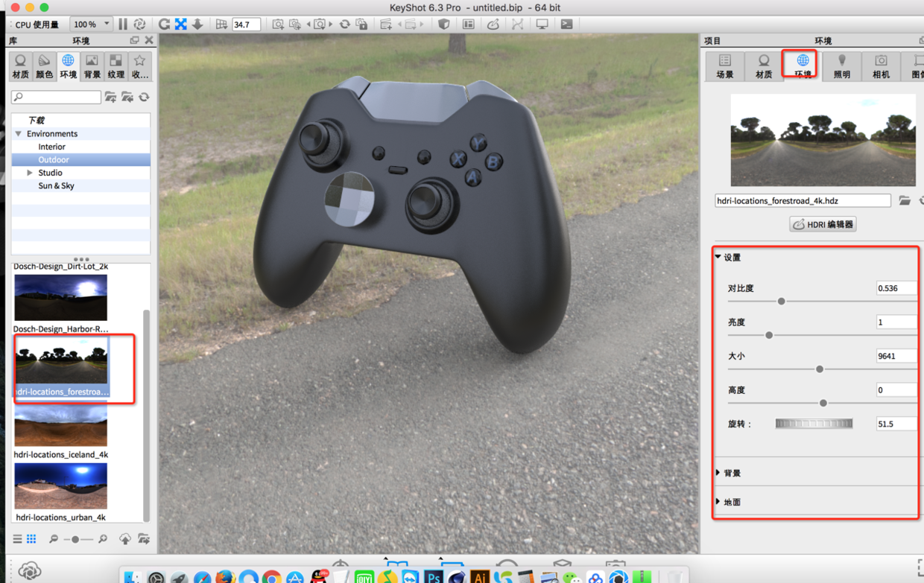Toggle performance mode icon in toolbar
Image resolution: width=924 pixels, height=583 pixels.
pyautogui.click(x=139, y=24)
